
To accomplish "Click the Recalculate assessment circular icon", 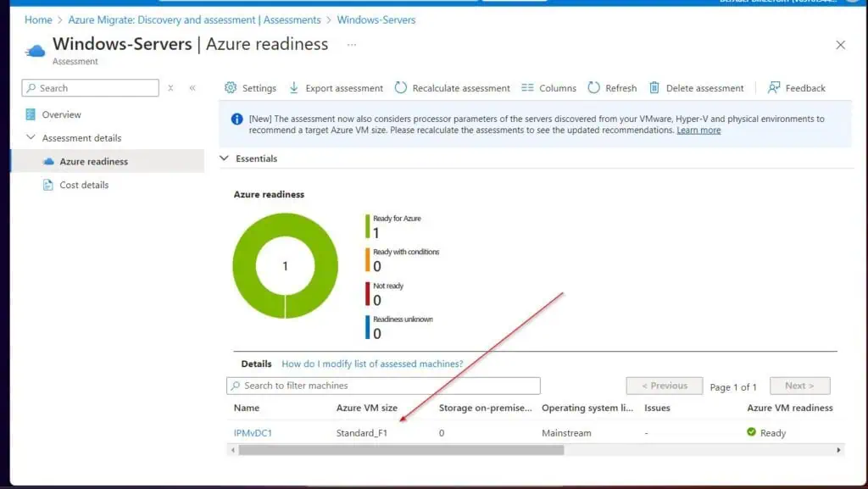I will [x=401, y=87].
